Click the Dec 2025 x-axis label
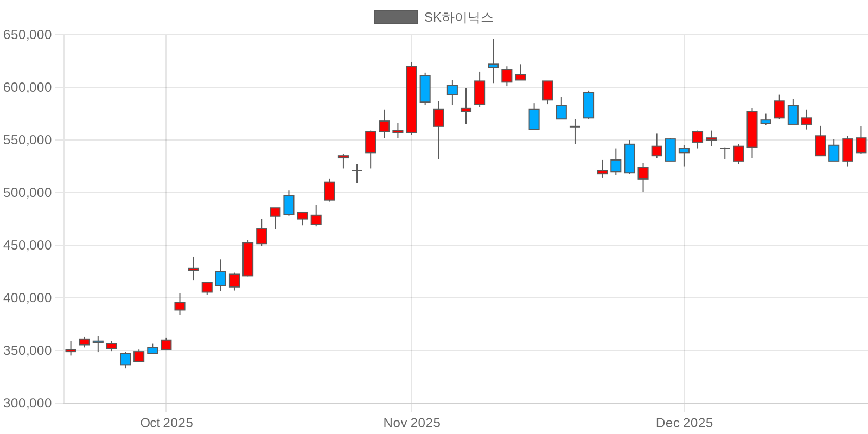Screen dimensions: 868x434 (x=684, y=423)
